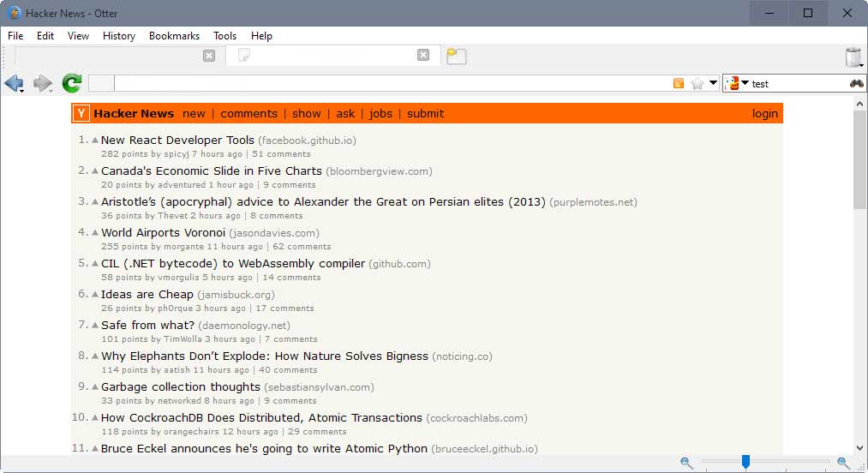This screenshot has height=473, width=868.
Task: Open the 'jobs' header link
Action: point(380,114)
